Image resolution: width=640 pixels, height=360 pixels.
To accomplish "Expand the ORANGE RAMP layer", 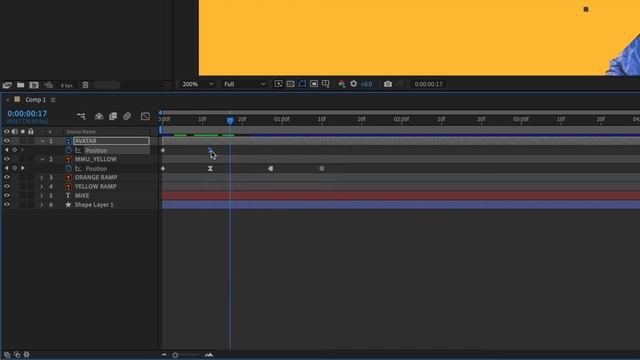I will (42, 178).
